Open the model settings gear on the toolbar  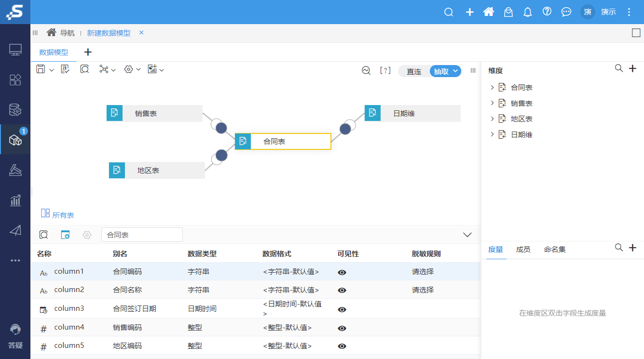pyautogui.click(x=129, y=69)
